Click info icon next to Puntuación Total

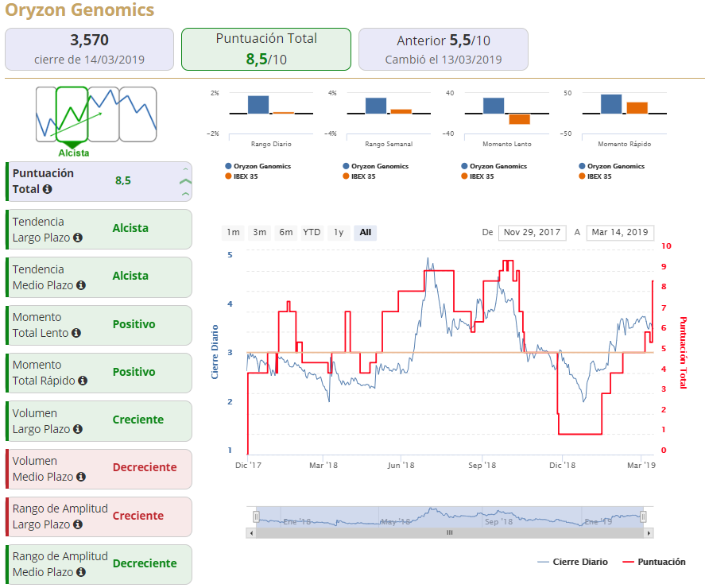tap(47, 189)
